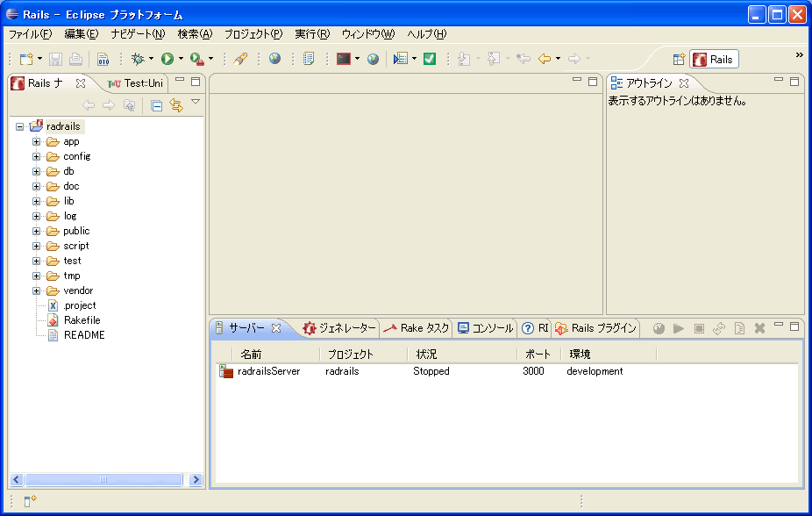Open the Back history dropdown arrow
Screen dimensions: 812x516
coord(558,59)
